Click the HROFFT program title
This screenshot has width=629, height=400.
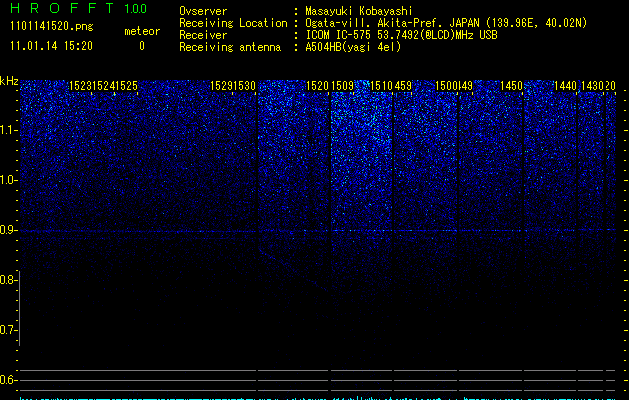click(62, 8)
